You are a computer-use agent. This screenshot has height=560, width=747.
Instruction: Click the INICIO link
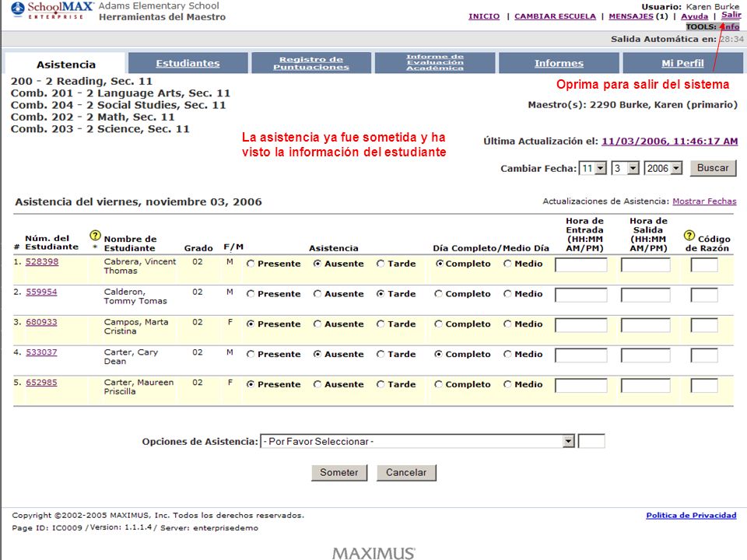coord(484,16)
